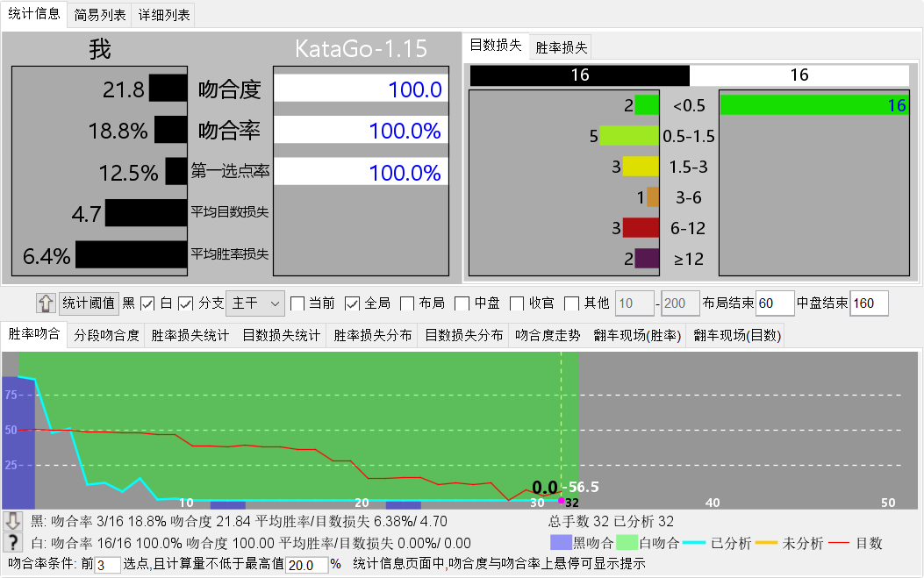This screenshot has height=578, width=924.
Task: Enable the 中盘 checkbox
Action: pos(462,303)
